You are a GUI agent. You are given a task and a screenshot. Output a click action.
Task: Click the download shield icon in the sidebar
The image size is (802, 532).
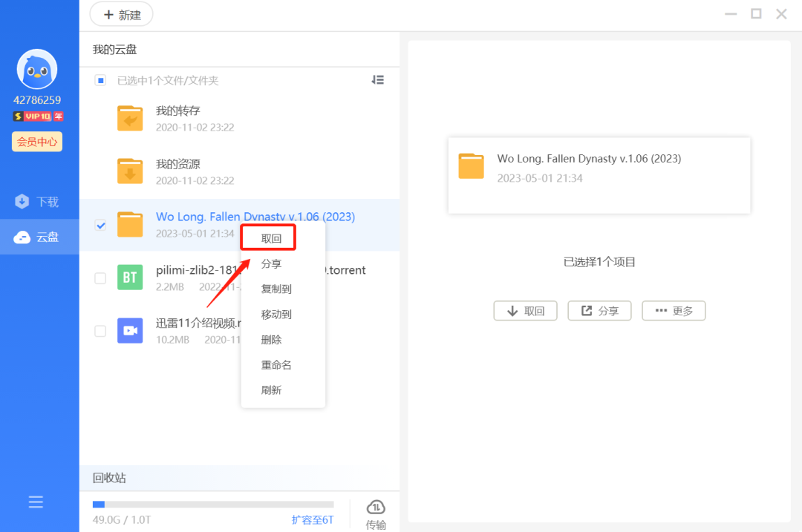pos(22,201)
